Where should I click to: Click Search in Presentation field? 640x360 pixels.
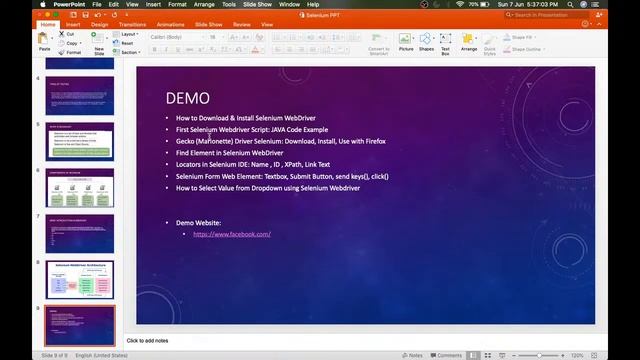(x=547, y=15)
